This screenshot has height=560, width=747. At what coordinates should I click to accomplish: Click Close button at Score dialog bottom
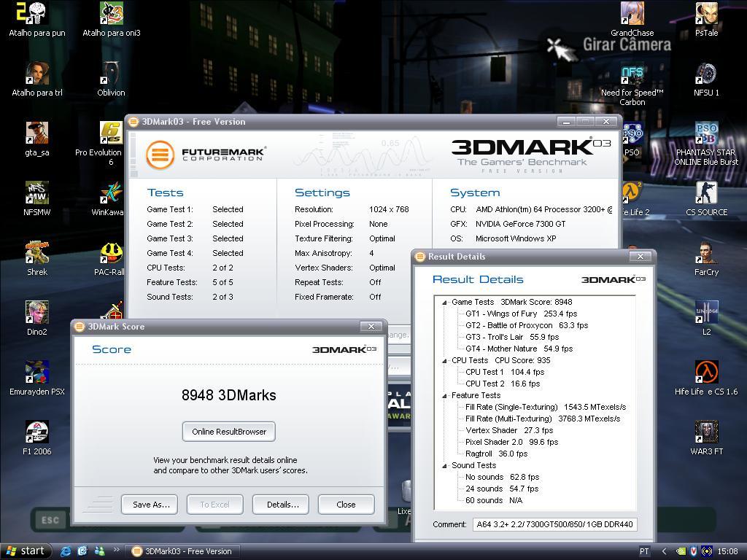point(347,505)
